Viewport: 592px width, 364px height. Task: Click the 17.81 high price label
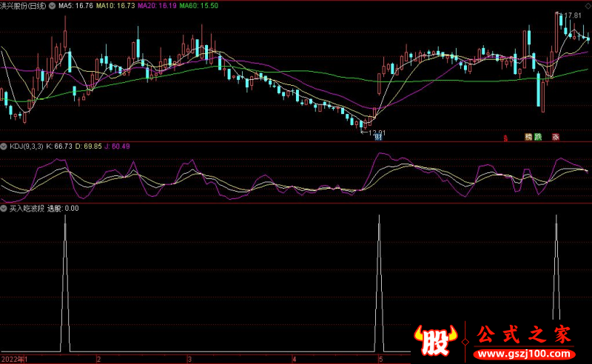tap(572, 16)
